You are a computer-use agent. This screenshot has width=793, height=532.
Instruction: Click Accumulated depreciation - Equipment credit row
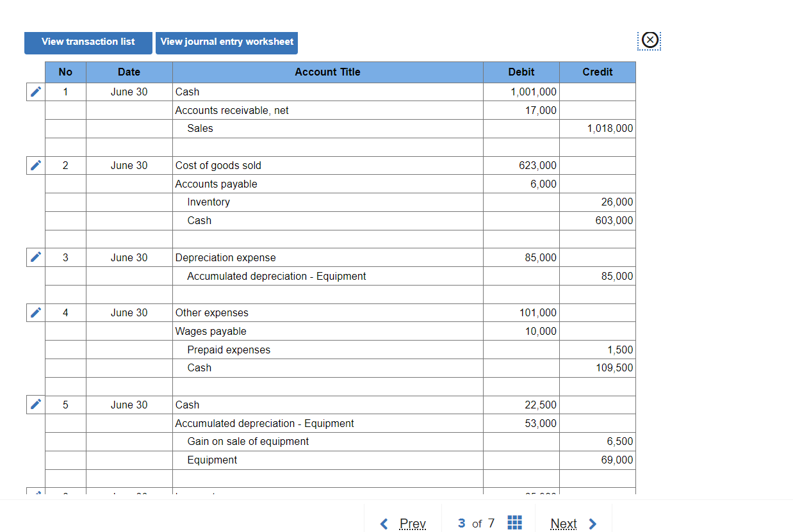(277, 277)
